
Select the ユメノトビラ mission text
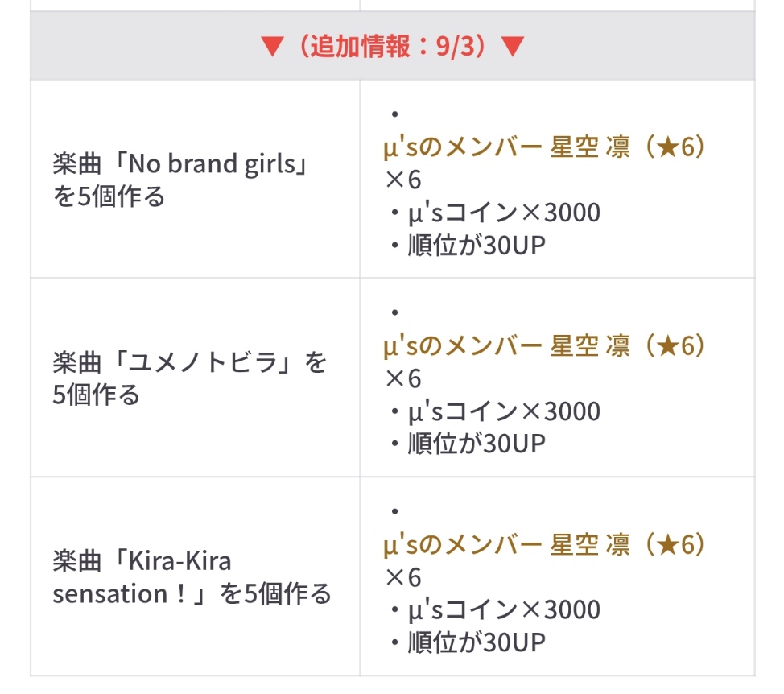coord(189,378)
